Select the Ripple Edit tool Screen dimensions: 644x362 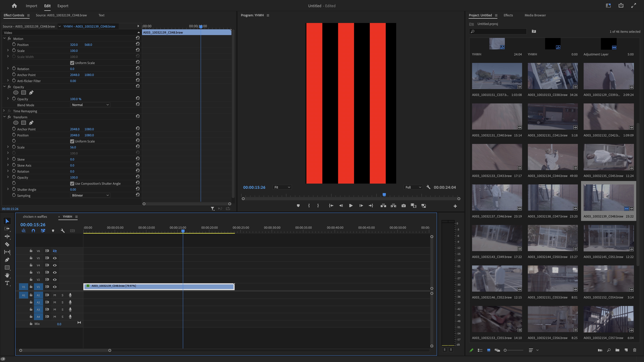[7, 236]
